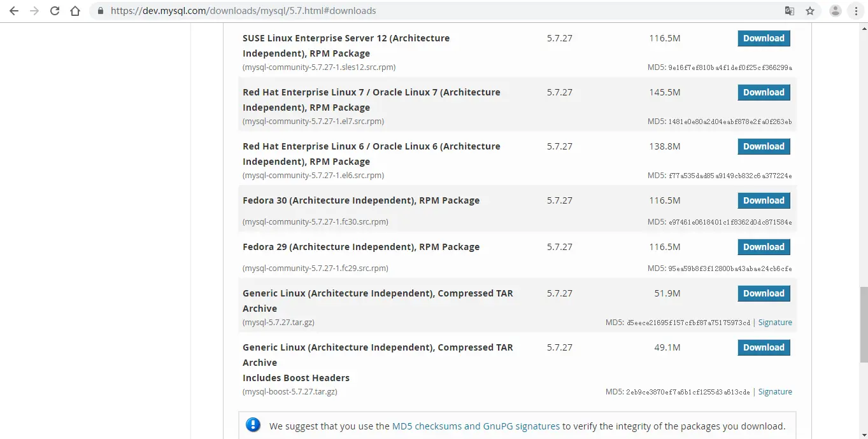The width and height of the screenshot is (868, 439).
Task: Open Chrome three-dot menu
Action: coord(856,11)
